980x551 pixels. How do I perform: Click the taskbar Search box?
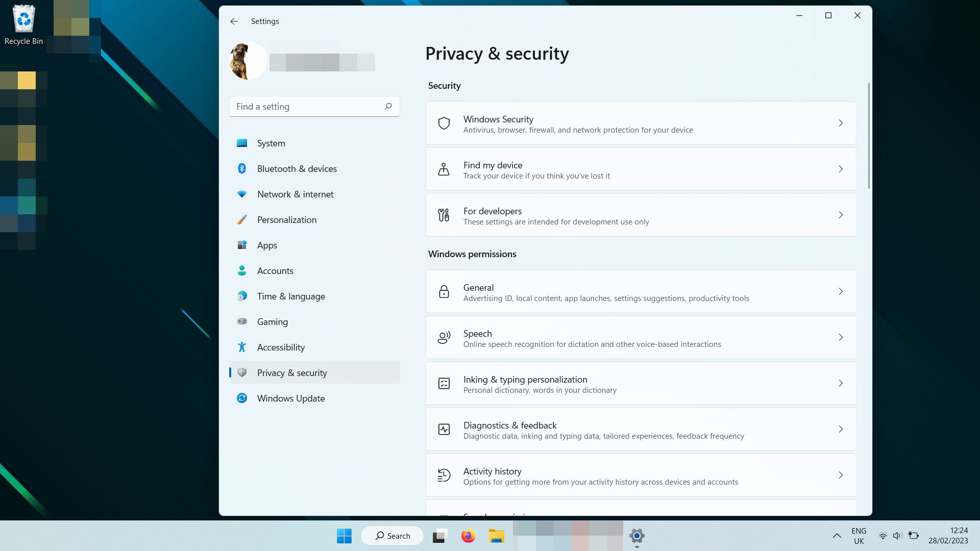(392, 536)
